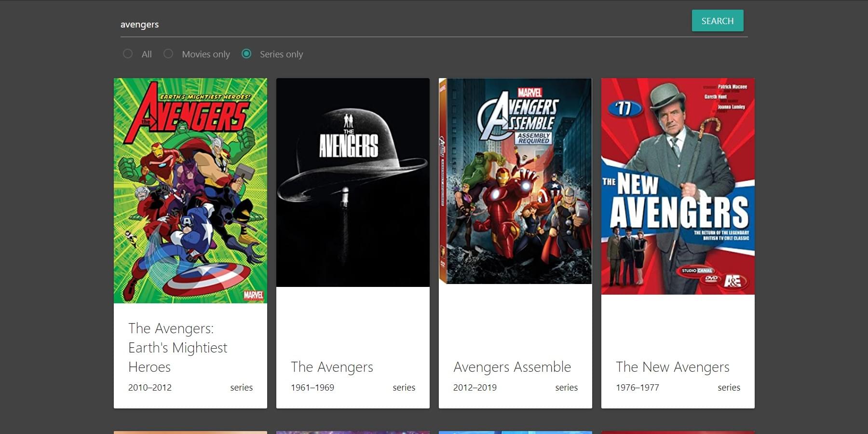Click the 2010–2012 year label

point(149,387)
